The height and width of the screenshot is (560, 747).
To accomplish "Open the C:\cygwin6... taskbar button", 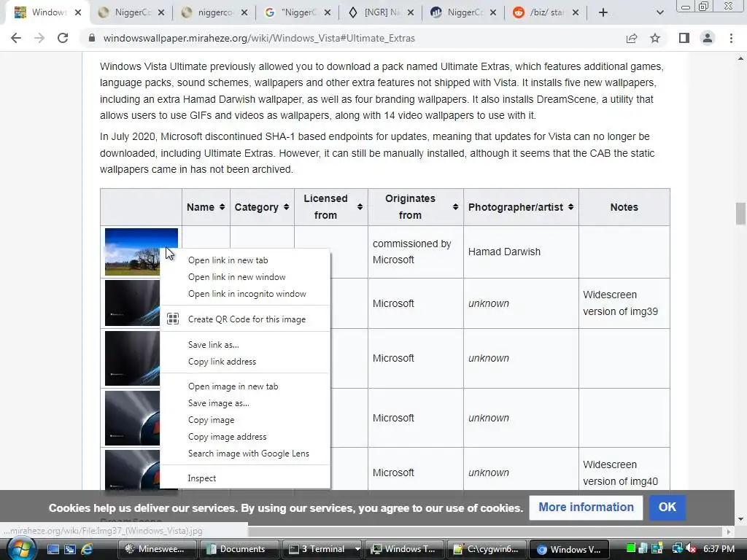I will pyautogui.click(x=486, y=549).
